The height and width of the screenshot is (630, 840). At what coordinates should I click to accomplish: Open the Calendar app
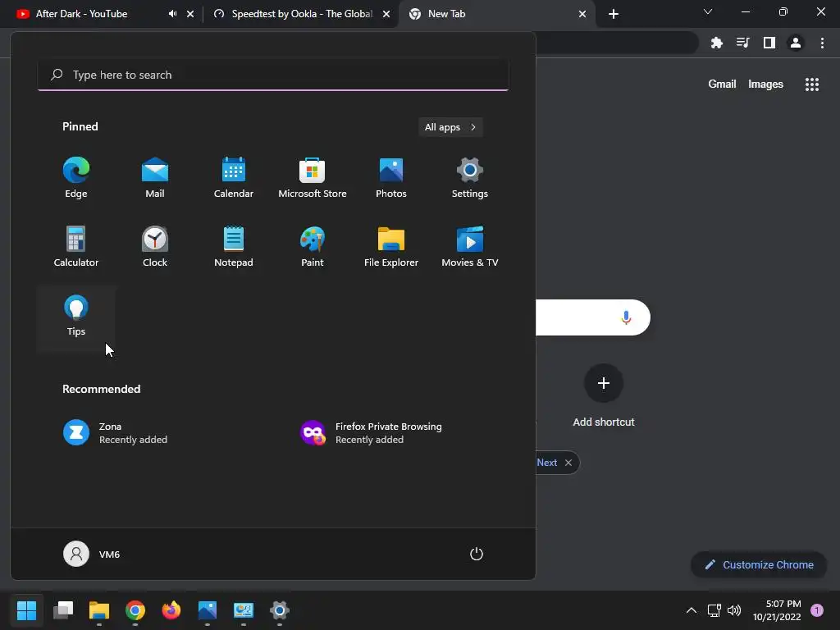coord(234,178)
